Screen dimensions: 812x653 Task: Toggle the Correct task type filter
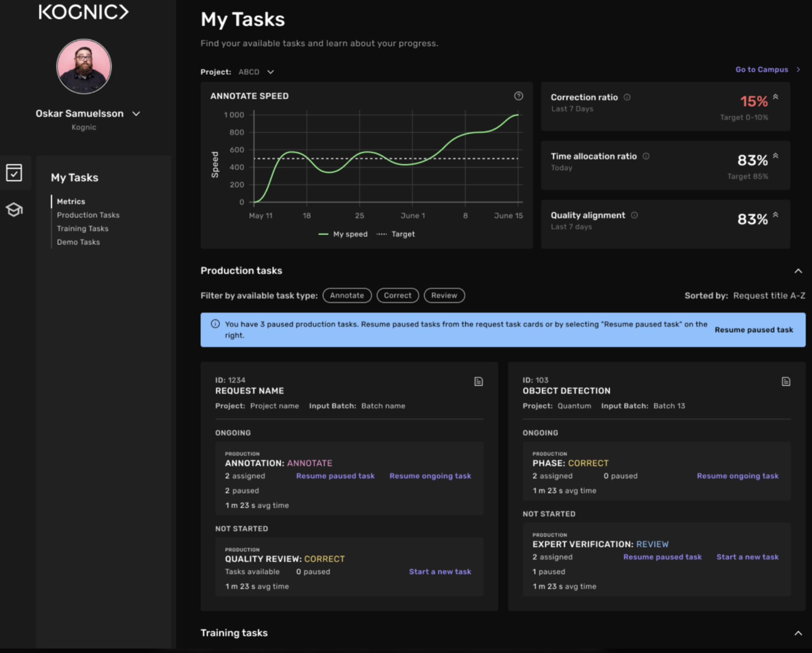tap(397, 296)
